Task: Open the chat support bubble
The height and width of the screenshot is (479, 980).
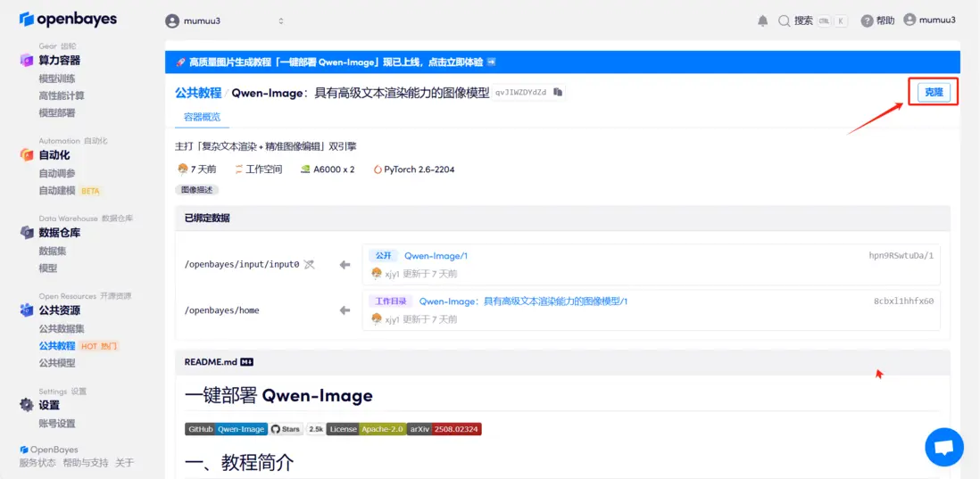Action: 943,447
